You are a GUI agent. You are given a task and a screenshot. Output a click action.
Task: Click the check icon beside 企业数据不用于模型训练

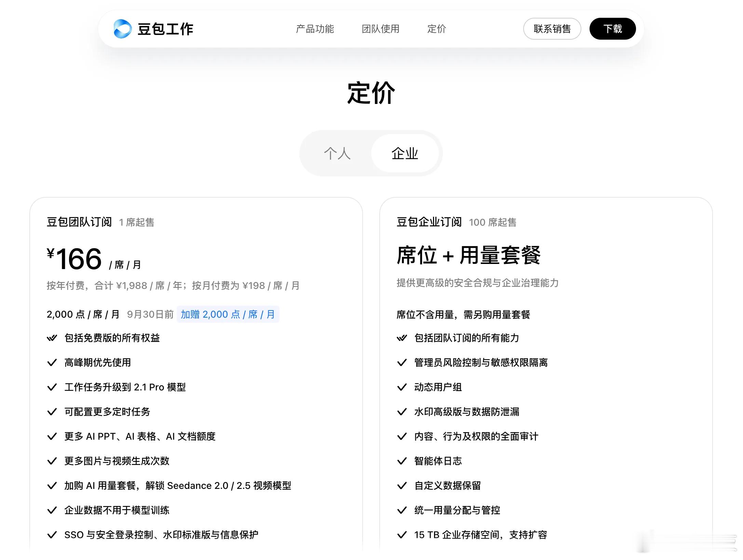(x=52, y=510)
